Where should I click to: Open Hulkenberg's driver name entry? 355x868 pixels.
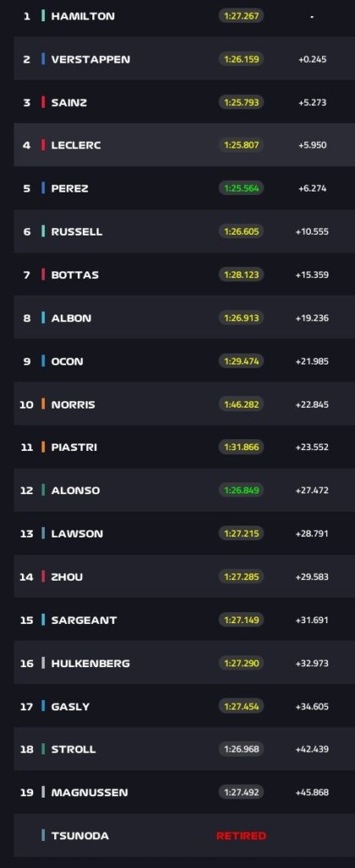(x=90, y=663)
